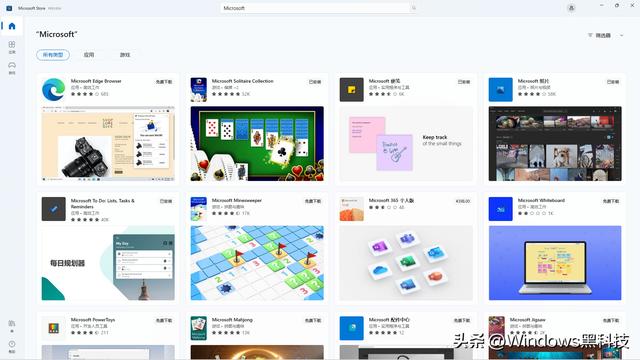Open the To Do 'My Day' preview image

(x=108, y=263)
